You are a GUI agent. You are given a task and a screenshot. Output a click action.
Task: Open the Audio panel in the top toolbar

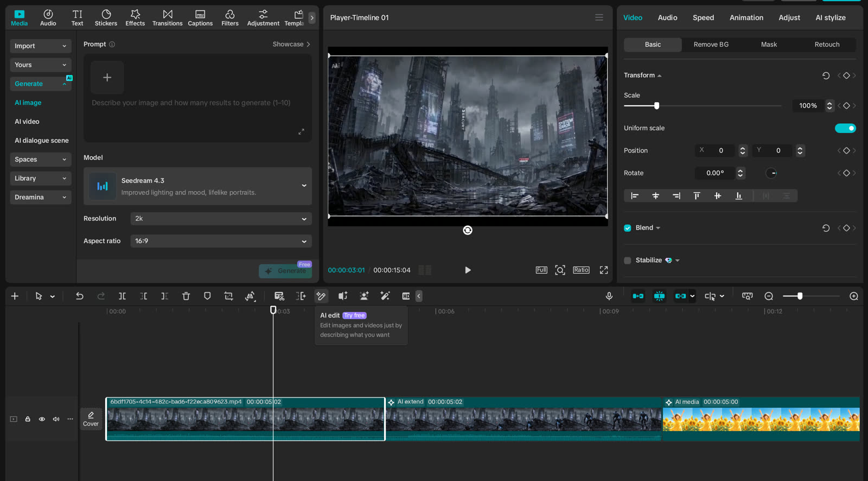pos(48,17)
